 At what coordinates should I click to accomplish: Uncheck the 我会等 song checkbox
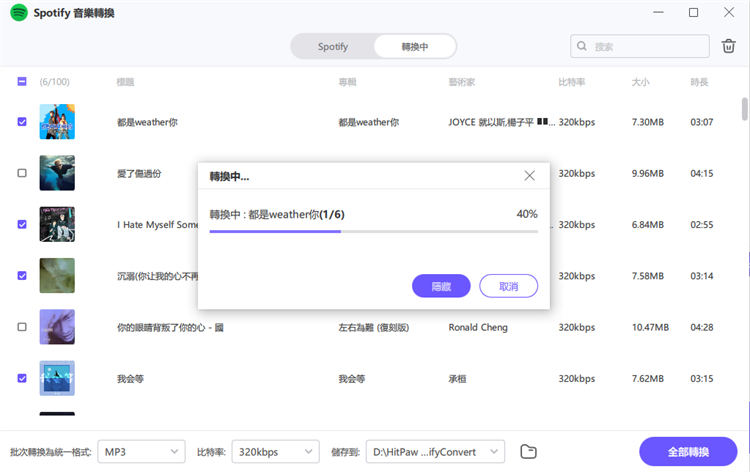coord(22,378)
